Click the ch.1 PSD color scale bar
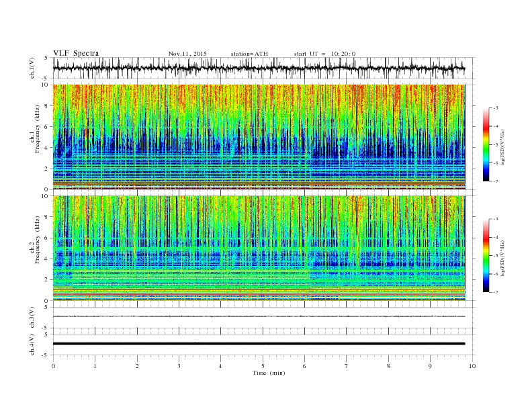 pyautogui.click(x=486, y=145)
